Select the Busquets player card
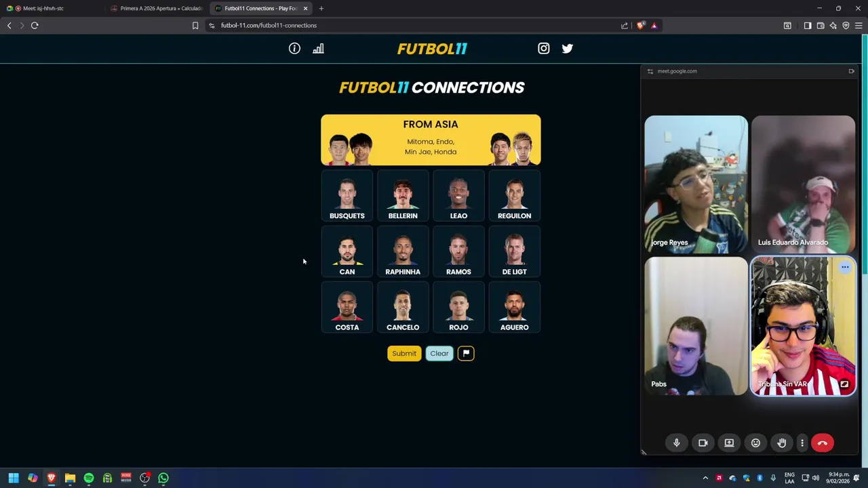 tap(347, 196)
